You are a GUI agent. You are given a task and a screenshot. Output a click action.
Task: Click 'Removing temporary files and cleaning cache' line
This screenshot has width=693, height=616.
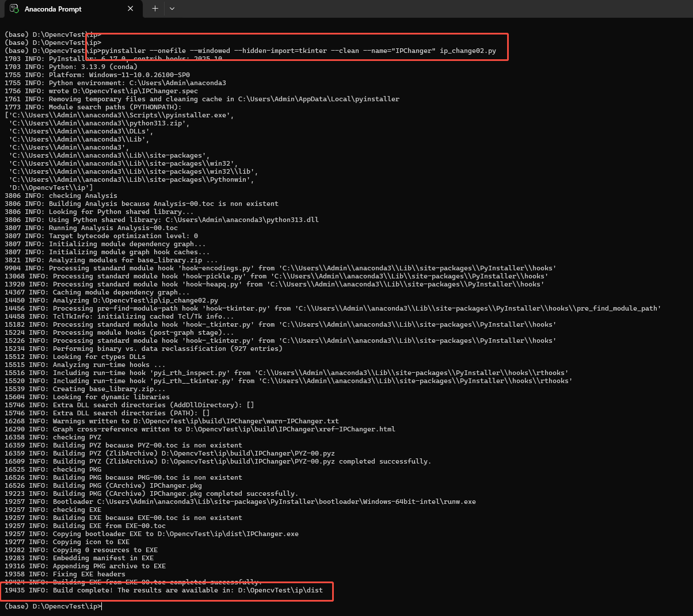point(202,99)
